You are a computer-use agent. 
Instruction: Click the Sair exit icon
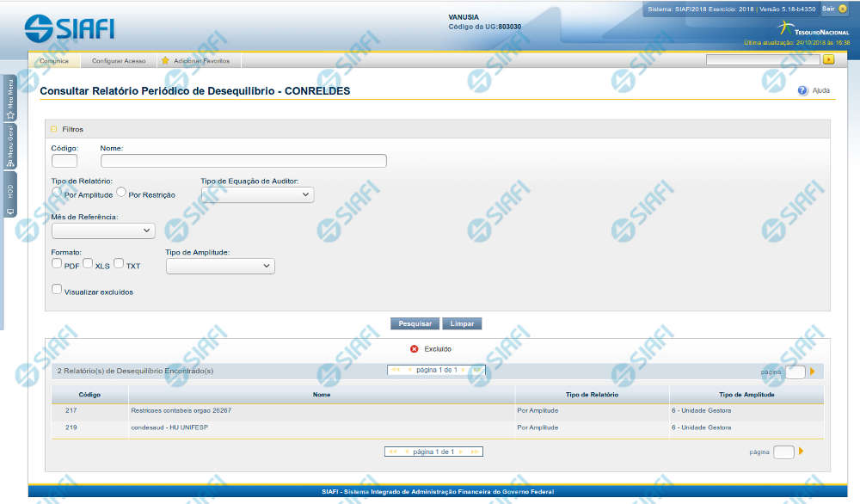(842, 9)
